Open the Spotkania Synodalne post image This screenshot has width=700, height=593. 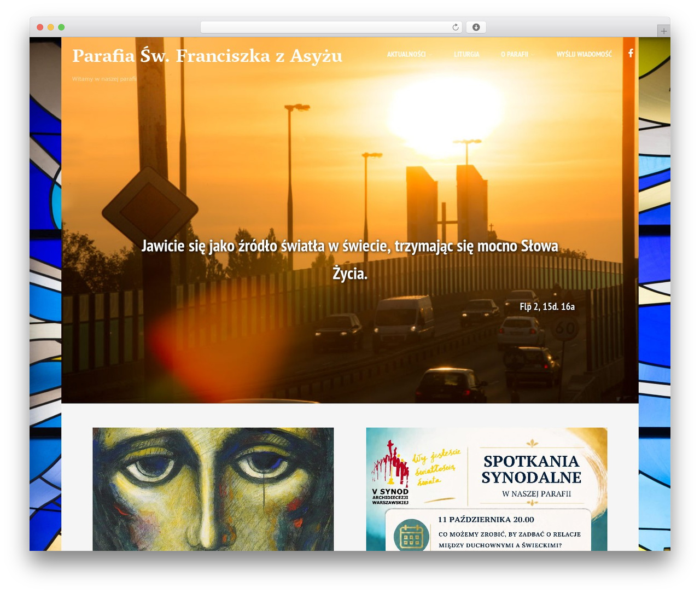(x=487, y=489)
